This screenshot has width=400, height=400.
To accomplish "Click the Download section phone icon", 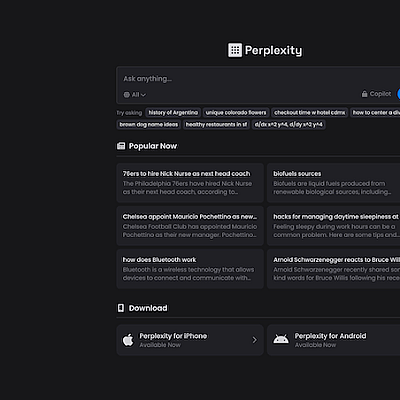I will (x=121, y=308).
